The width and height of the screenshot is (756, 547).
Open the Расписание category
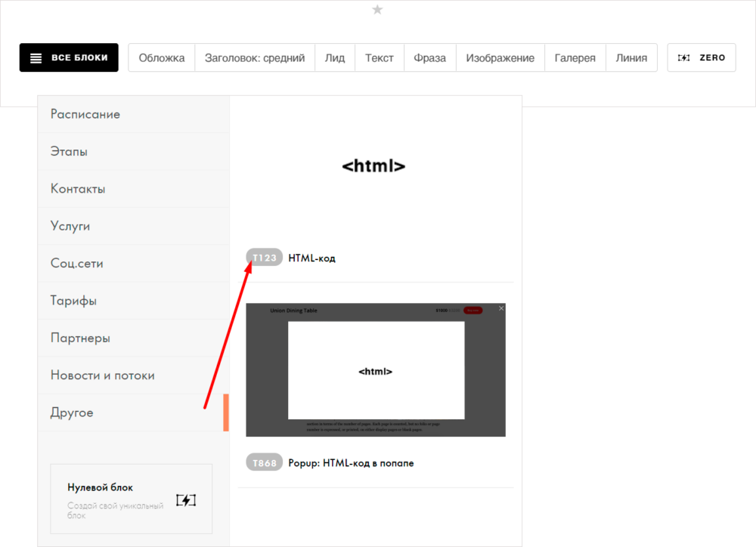pyautogui.click(x=85, y=114)
